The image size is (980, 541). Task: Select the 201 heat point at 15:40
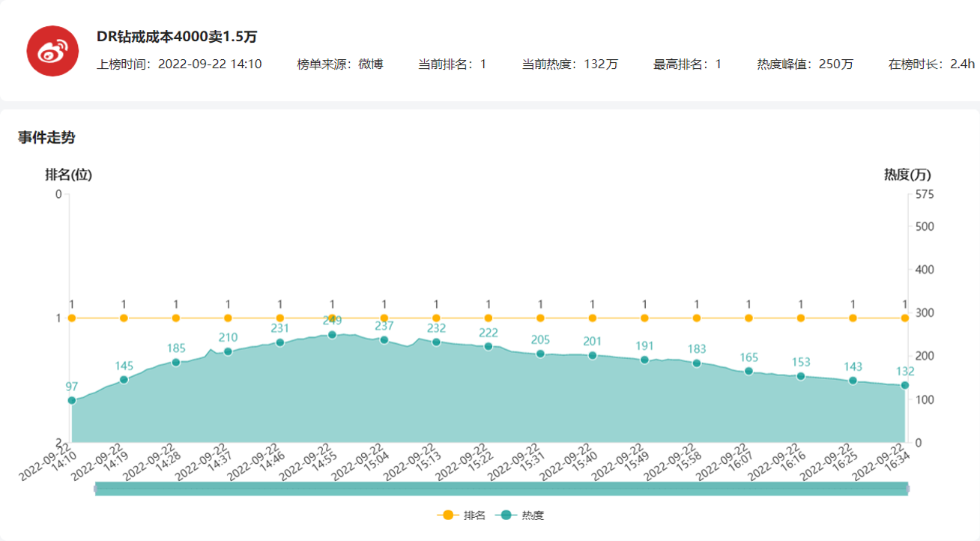point(592,355)
